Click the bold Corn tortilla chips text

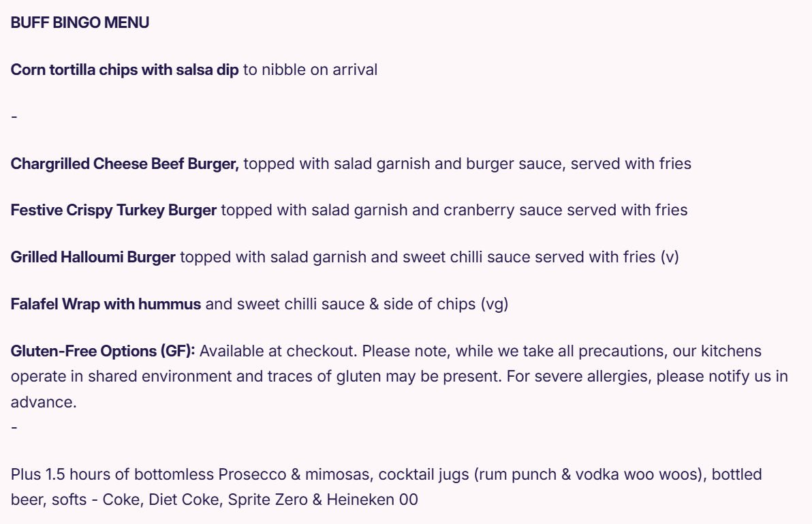(x=125, y=70)
